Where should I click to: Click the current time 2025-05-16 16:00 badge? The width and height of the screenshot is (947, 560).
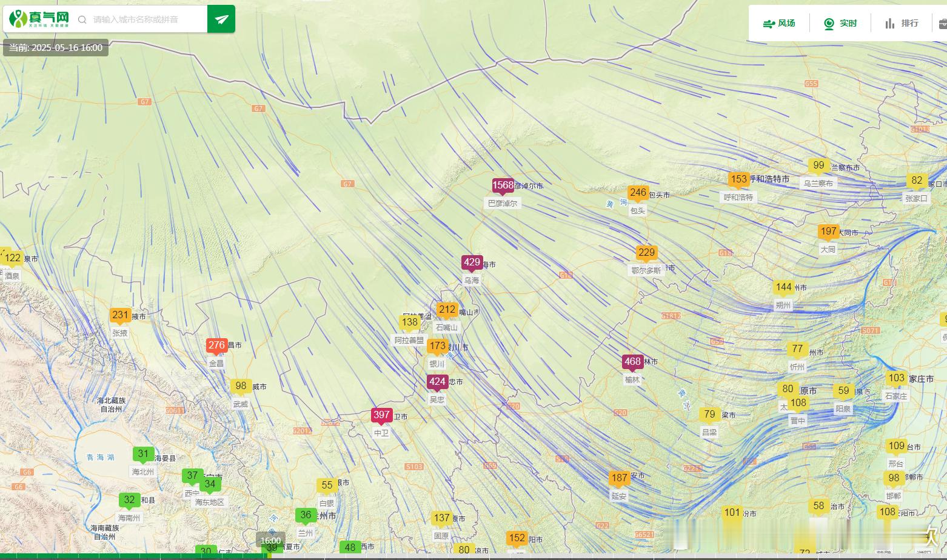[56, 48]
